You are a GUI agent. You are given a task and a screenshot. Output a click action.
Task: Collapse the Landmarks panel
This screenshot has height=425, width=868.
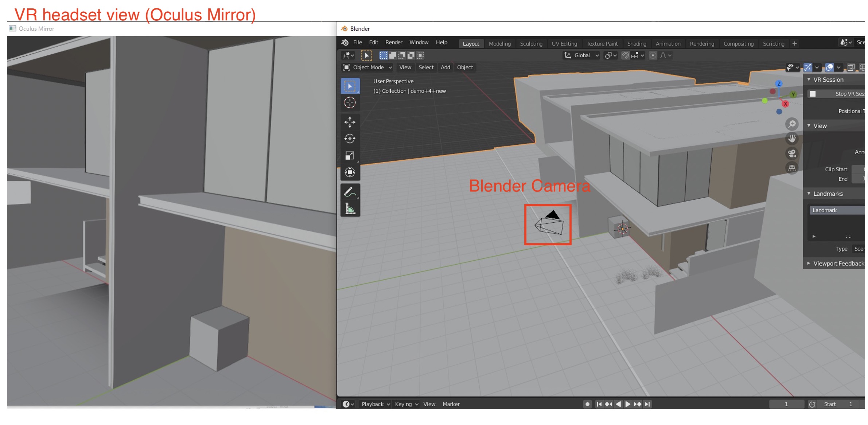tap(809, 194)
